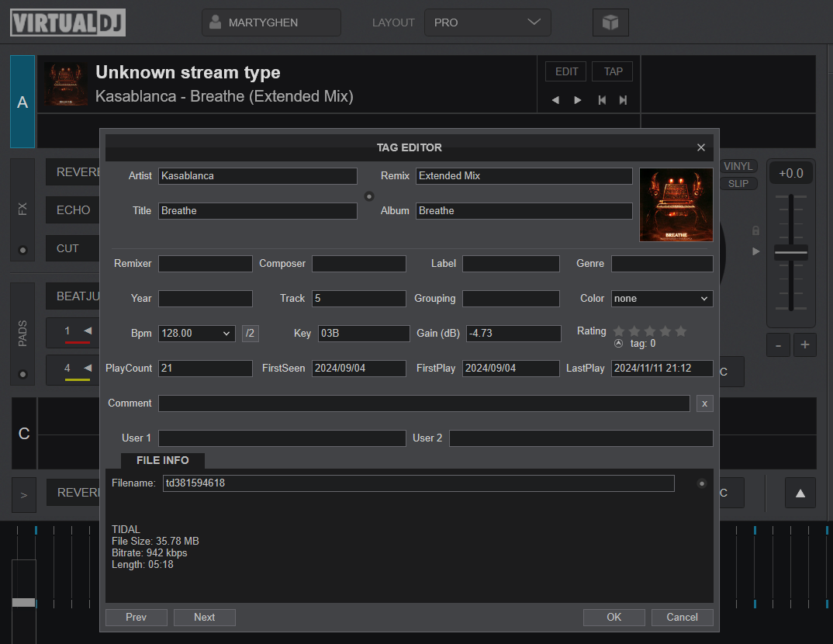Click the left arrow beatgrid nudge icon

click(555, 100)
